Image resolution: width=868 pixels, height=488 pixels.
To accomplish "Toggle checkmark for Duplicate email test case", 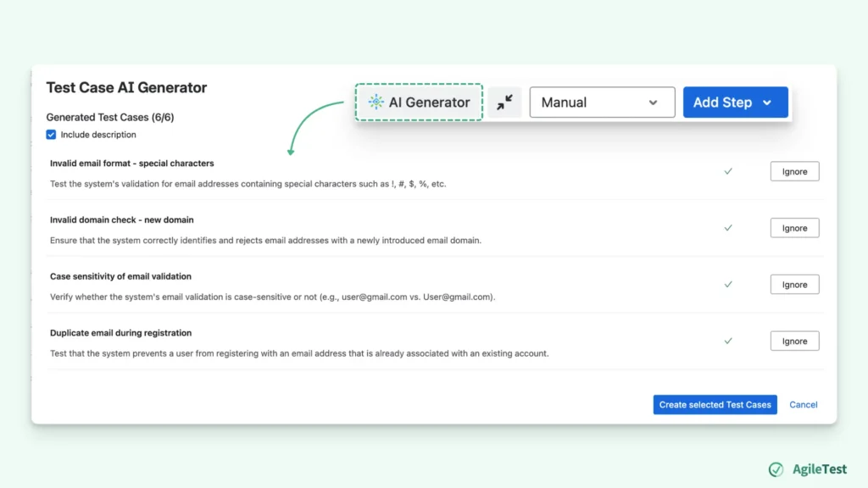I will coord(728,341).
